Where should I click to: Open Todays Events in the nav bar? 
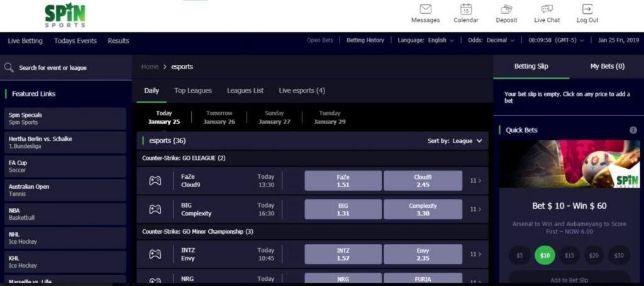pos(75,41)
